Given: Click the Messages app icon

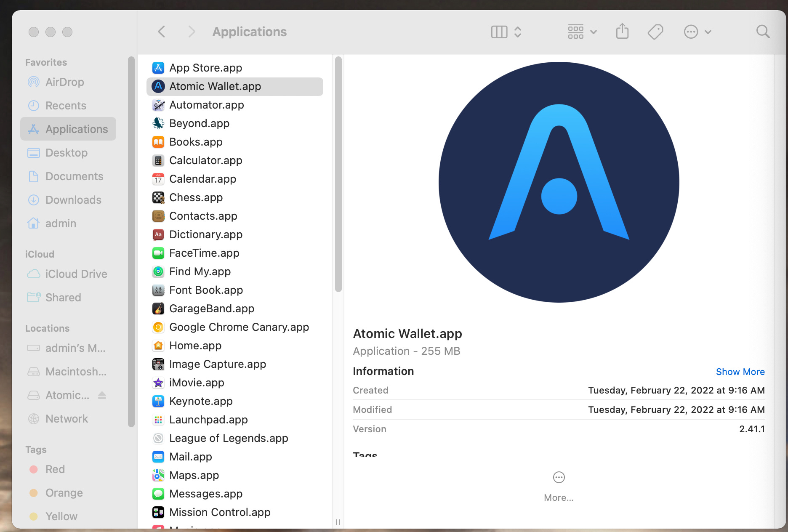Looking at the screenshot, I should click(158, 494).
